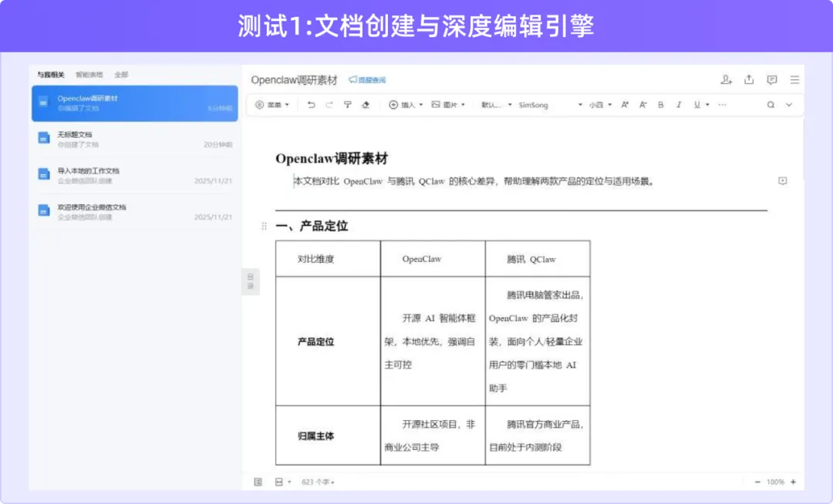Toggle underline formatting

[x=697, y=105]
